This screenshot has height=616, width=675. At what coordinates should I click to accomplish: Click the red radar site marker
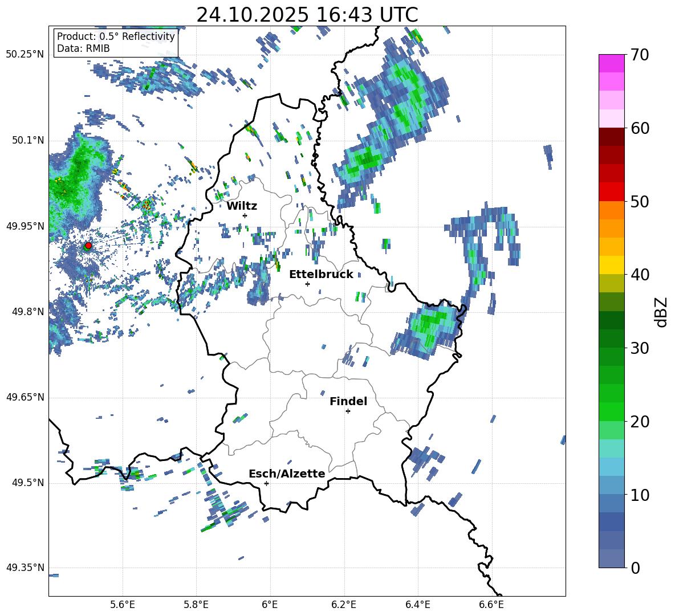[88, 245]
